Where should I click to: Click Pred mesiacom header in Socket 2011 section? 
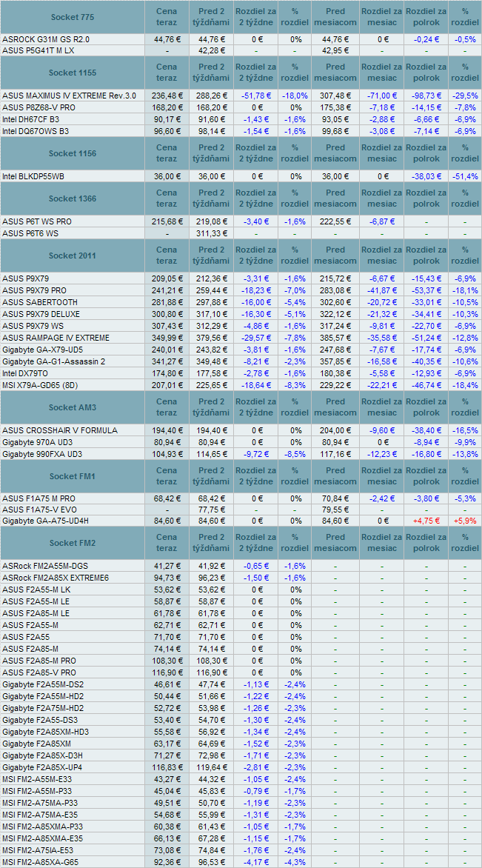335,256
